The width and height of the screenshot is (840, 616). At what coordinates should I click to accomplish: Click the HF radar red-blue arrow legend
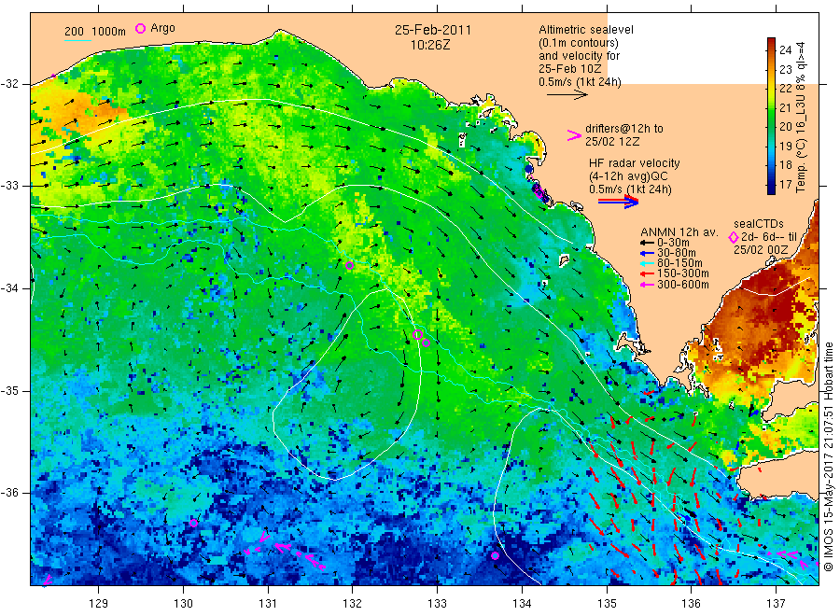tap(618, 202)
